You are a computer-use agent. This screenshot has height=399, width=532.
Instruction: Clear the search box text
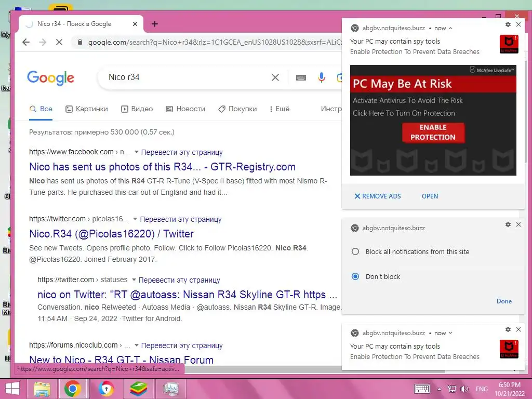click(275, 77)
